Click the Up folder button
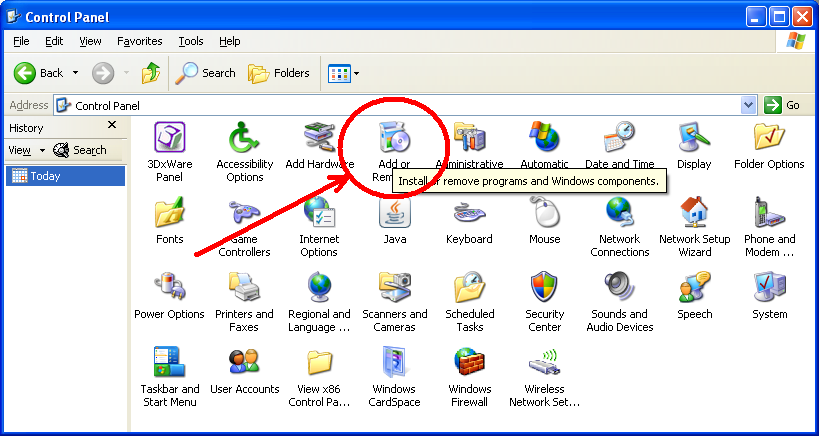This screenshot has width=819, height=436. click(x=151, y=73)
